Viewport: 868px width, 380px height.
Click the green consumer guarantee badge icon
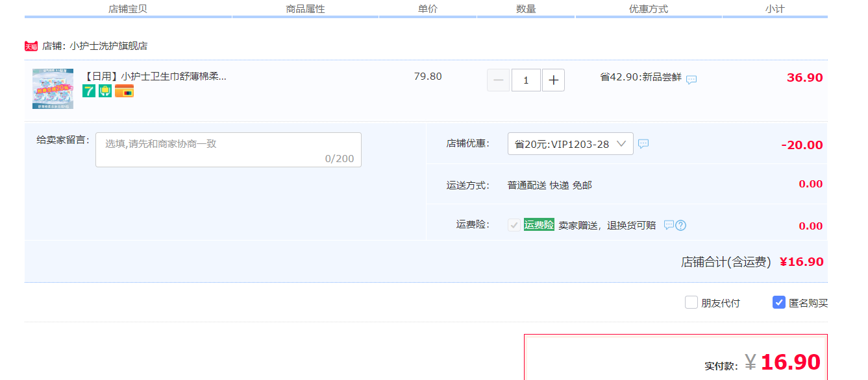point(105,91)
